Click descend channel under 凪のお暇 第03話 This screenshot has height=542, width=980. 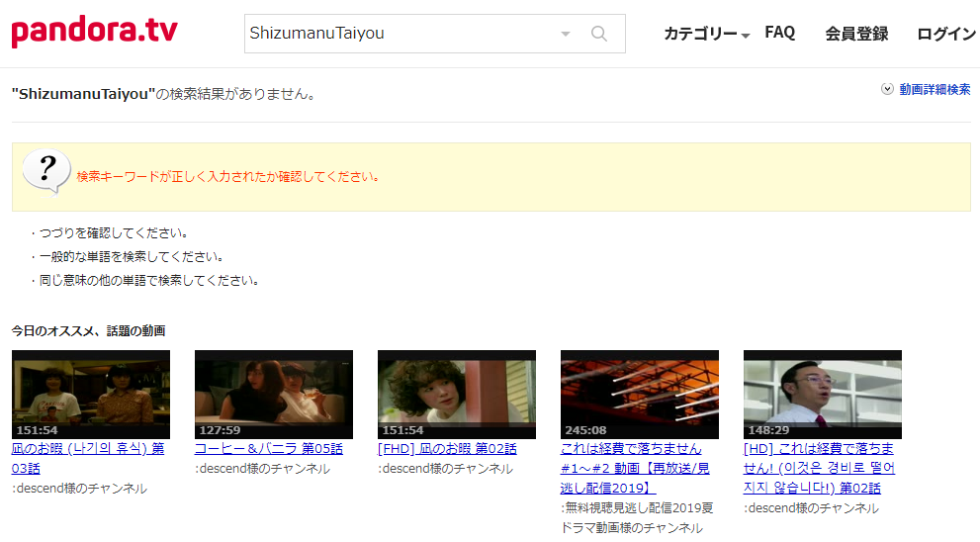79,489
